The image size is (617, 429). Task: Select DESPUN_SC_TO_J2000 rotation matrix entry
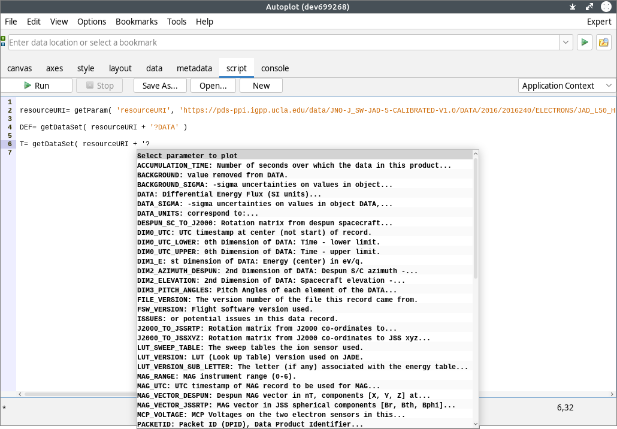coord(305,223)
